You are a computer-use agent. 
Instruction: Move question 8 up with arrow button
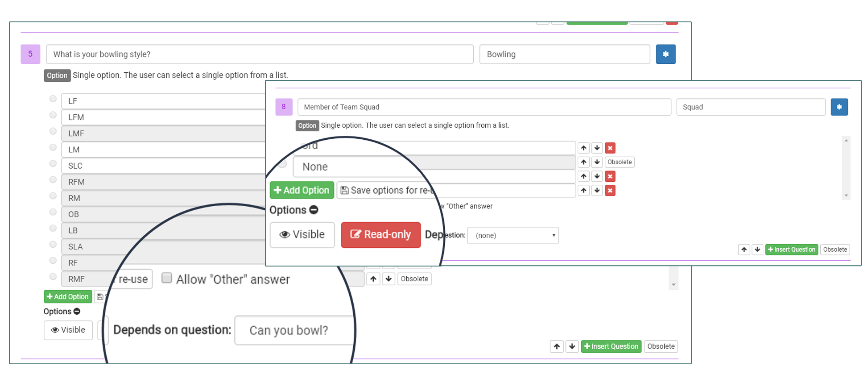744,250
